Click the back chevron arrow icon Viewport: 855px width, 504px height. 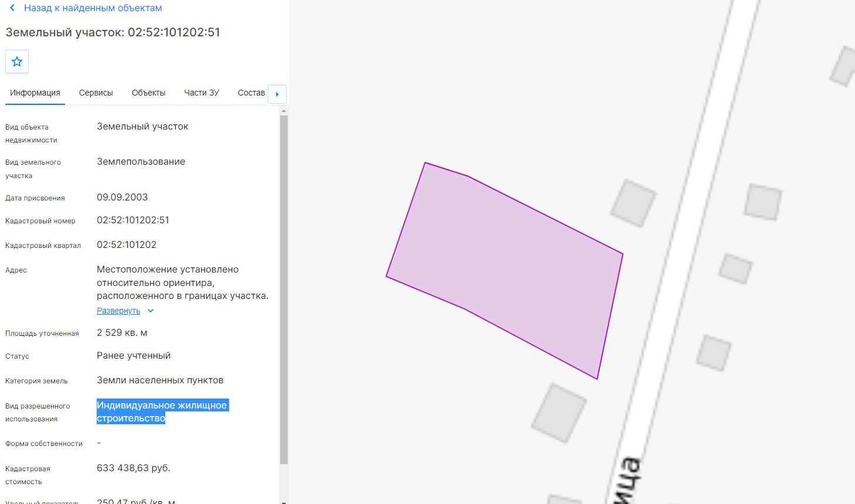click(12, 8)
